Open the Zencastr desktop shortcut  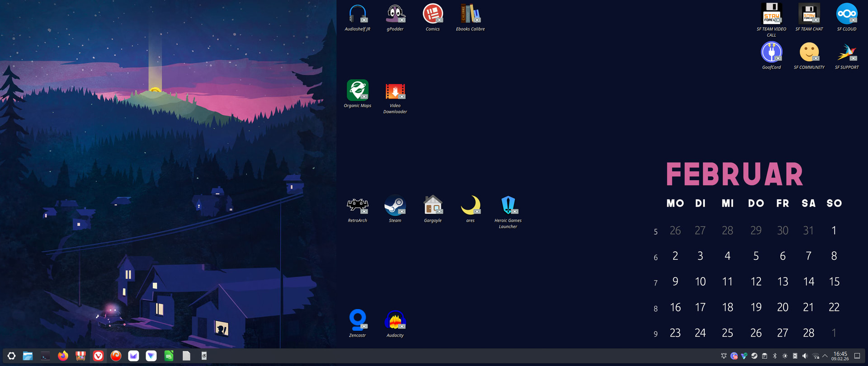tap(357, 320)
